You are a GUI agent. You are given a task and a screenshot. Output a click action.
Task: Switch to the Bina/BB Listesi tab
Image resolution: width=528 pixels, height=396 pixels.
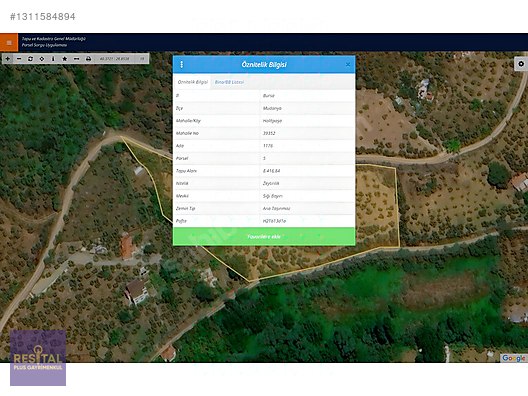coord(229,82)
